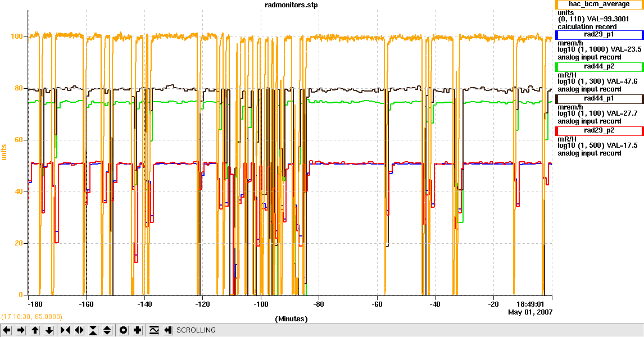Click the SCROLLING status label

coord(196,330)
